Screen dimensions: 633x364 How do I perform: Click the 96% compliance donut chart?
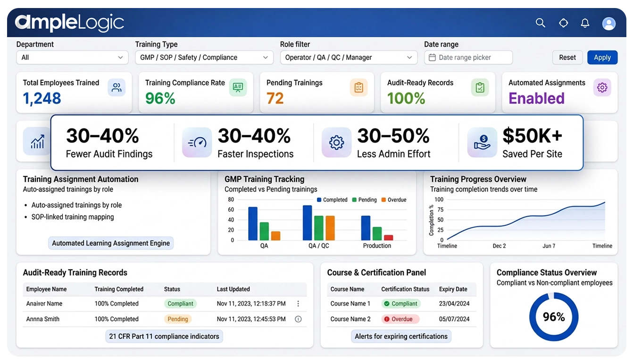tap(553, 317)
